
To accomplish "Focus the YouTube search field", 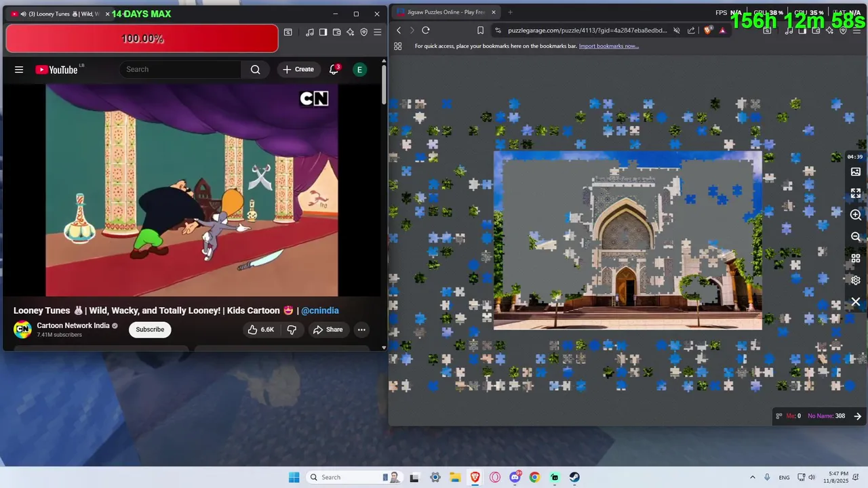I will point(180,69).
